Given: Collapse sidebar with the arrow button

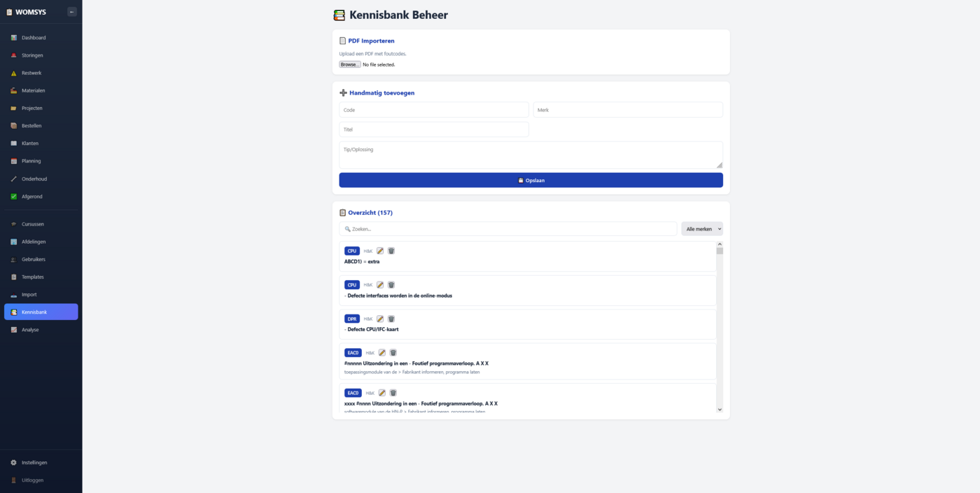Looking at the screenshot, I should coord(72,12).
